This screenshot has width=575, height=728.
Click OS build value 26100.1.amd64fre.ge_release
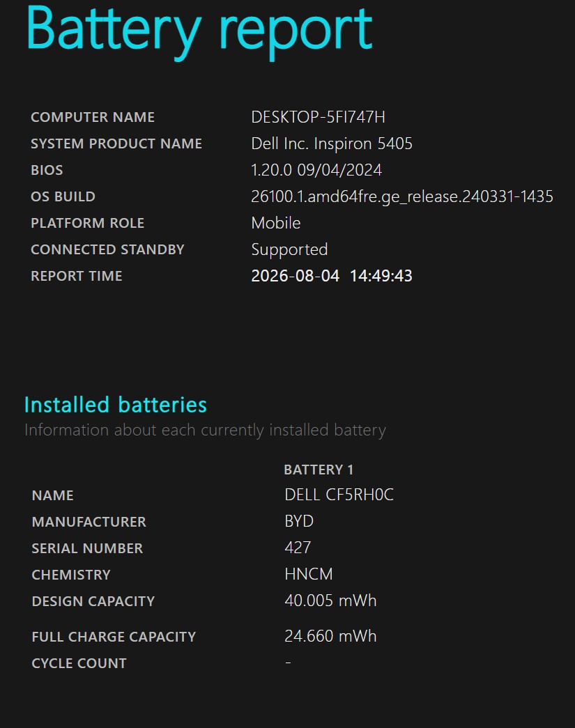click(x=402, y=196)
